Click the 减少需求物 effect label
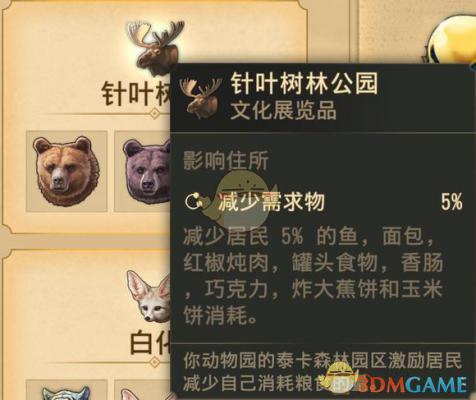 click(x=271, y=201)
